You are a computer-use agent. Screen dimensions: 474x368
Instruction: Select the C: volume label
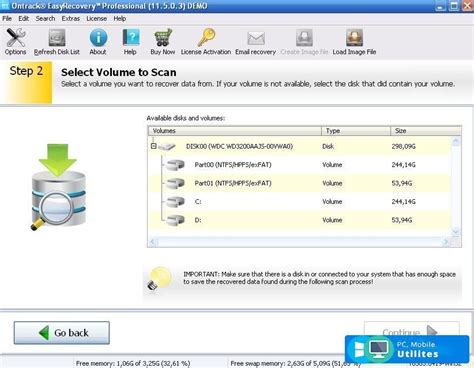[198, 202]
